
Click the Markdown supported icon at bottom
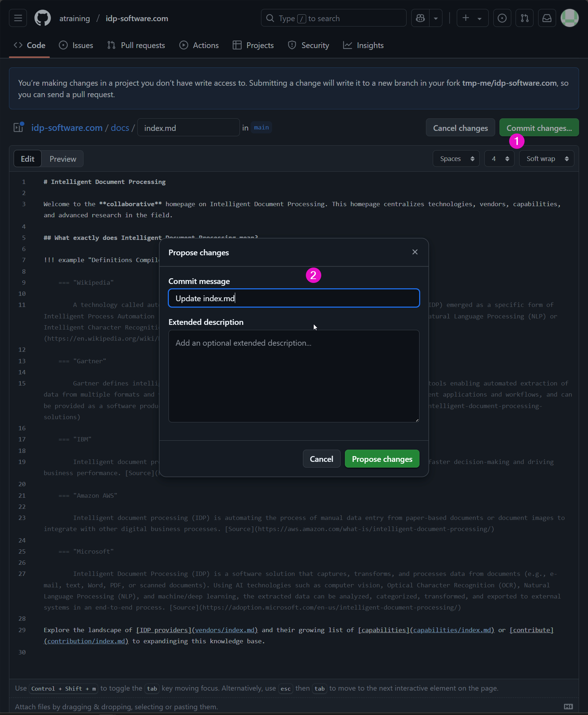(568, 706)
